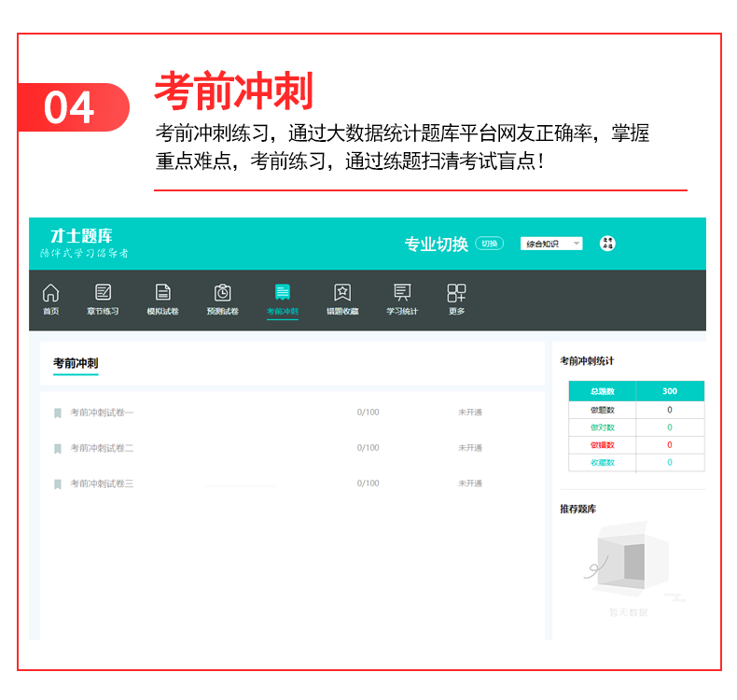
Task: Open 学习统计 study statistics icon
Action: coord(402,292)
